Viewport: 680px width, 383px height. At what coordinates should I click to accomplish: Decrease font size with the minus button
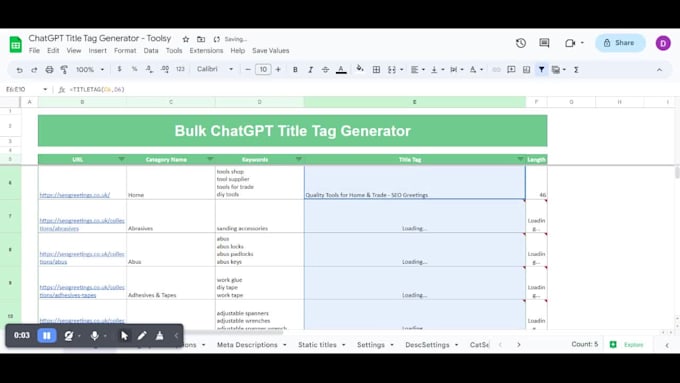(248, 69)
